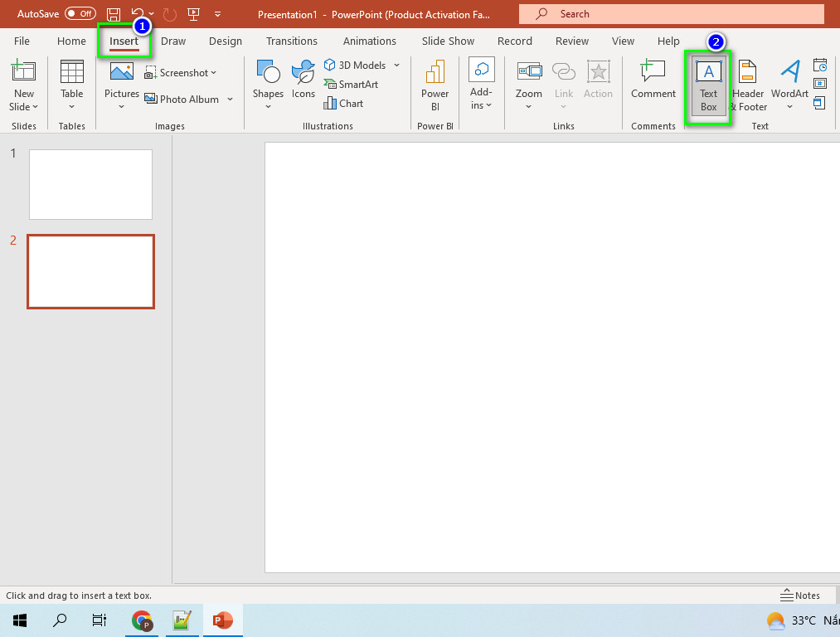Expand the WordArt dropdown arrow
Viewport: 840px width, 637px height.
coord(789,107)
